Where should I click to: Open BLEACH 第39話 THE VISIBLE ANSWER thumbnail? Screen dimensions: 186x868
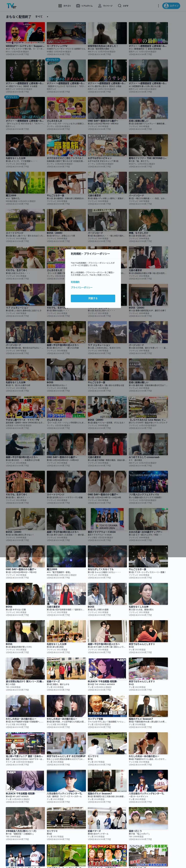point(107,669)
